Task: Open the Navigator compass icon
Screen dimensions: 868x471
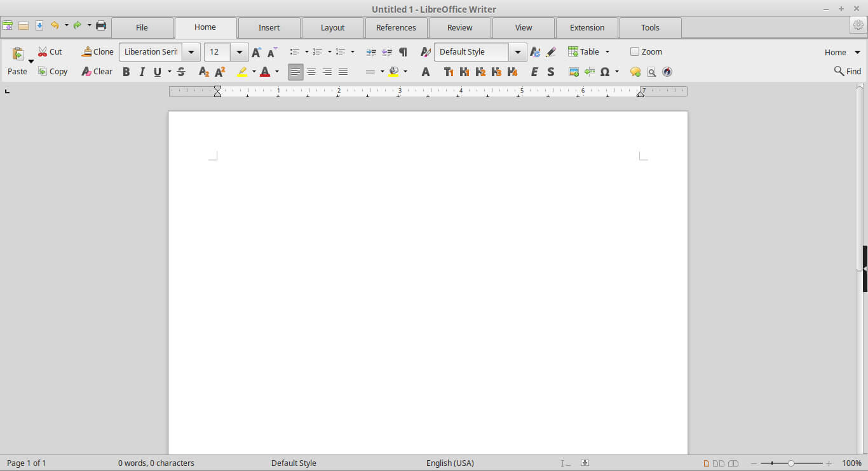Action: pyautogui.click(x=667, y=72)
